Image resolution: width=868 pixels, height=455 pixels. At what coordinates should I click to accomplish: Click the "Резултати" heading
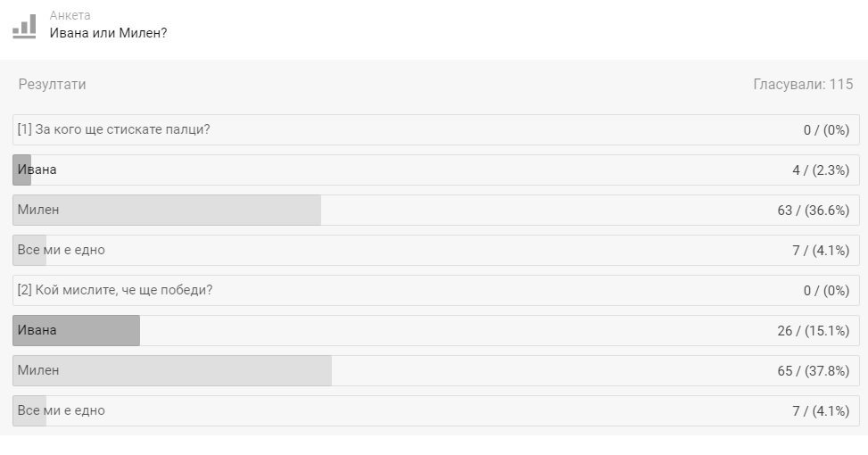point(52,85)
